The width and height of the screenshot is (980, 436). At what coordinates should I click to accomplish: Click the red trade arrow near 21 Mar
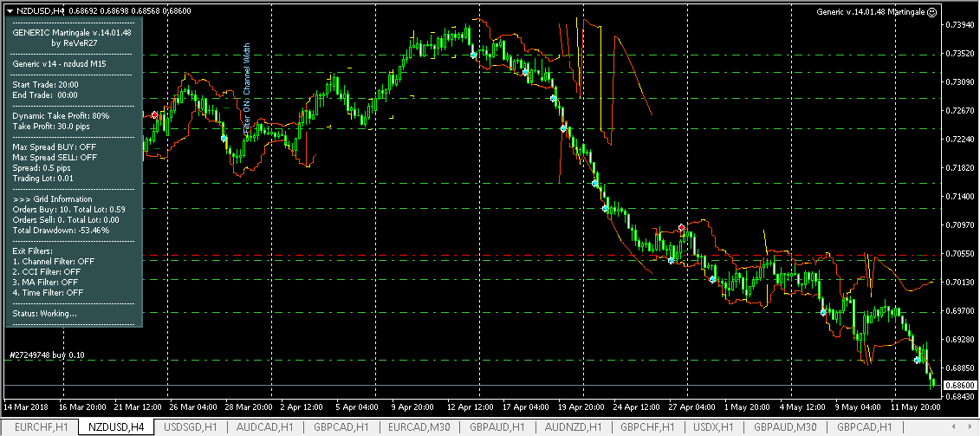click(154, 115)
